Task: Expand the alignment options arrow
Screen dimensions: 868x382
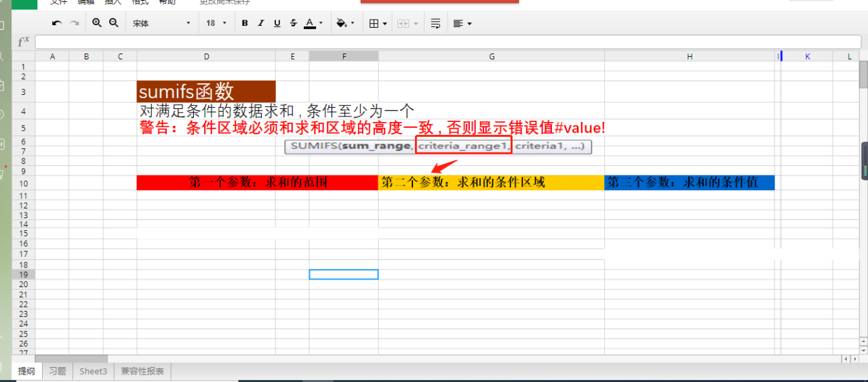Action: (x=469, y=23)
